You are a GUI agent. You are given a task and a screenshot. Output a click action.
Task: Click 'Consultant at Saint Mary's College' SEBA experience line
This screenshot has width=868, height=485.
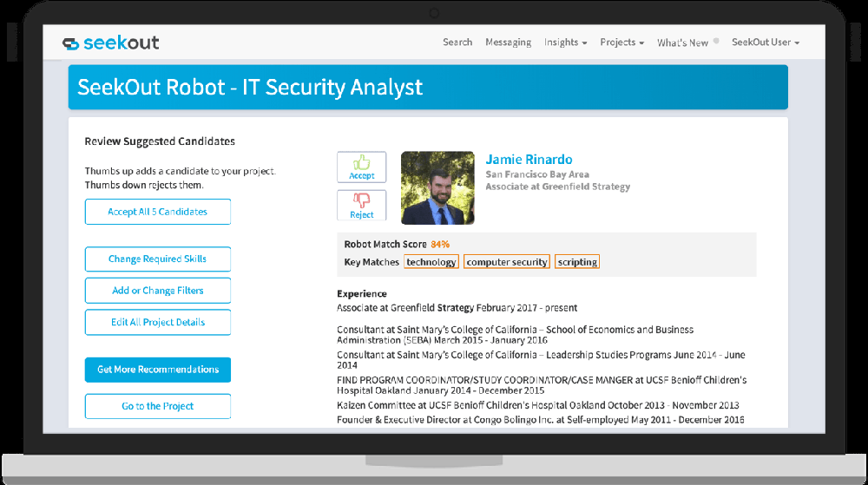click(x=515, y=335)
